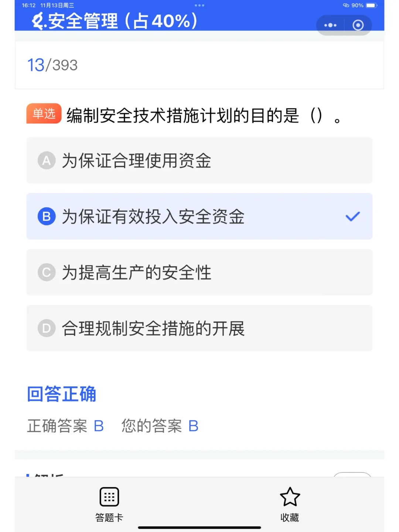
Task: Open the question counter 13/393
Action: [52, 65]
